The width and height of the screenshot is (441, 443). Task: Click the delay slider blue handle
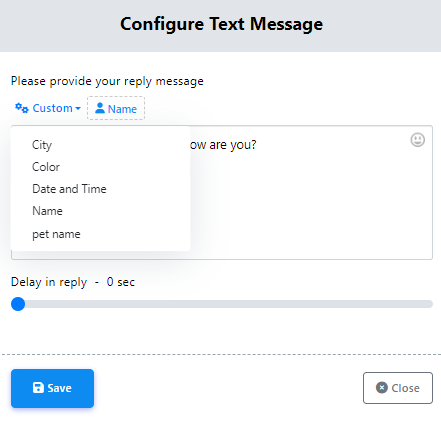coord(18,304)
